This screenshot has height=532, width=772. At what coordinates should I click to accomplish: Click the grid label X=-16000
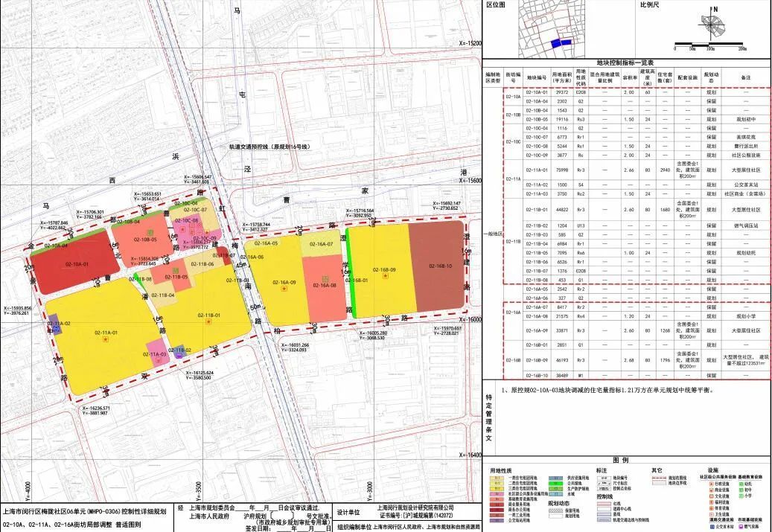pyautogui.click(x=470, y=319)
